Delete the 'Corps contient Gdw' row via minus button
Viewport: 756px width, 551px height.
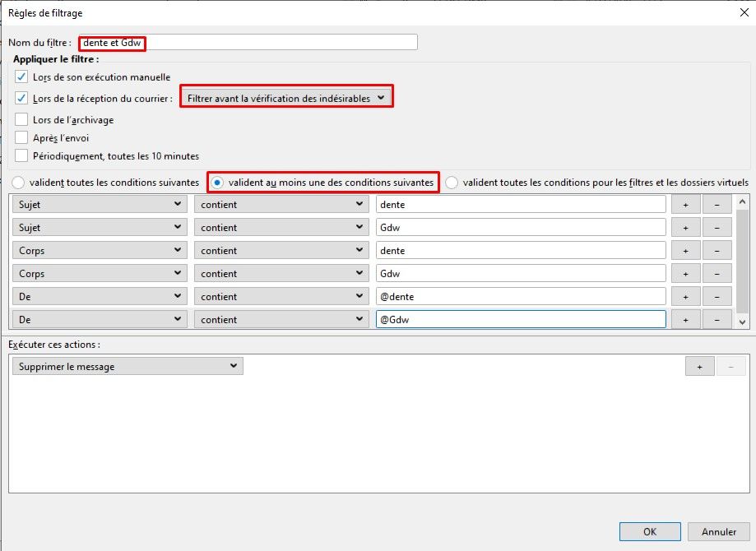[715, 272]
